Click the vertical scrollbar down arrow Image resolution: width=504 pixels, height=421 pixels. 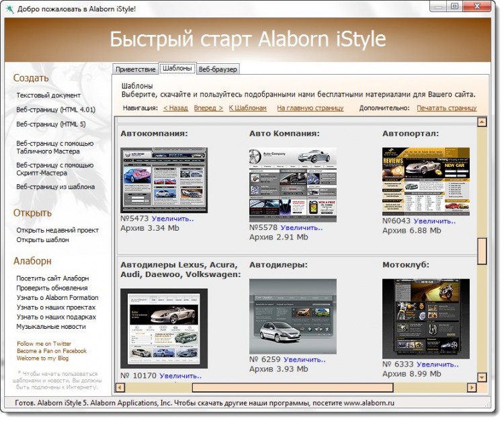click(482, 377)
